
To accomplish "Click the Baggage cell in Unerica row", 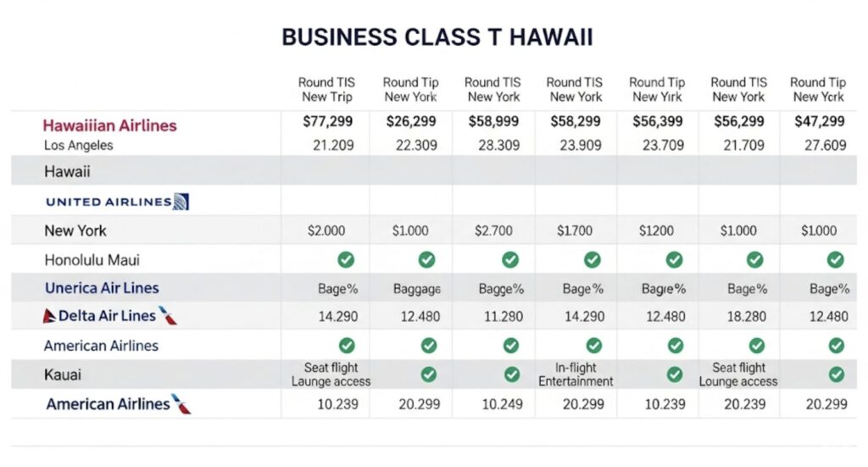I will tap(417, 289).
